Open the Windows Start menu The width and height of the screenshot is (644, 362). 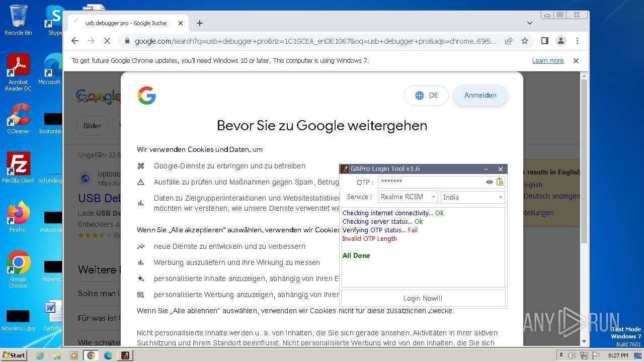[x=14, y=355]
